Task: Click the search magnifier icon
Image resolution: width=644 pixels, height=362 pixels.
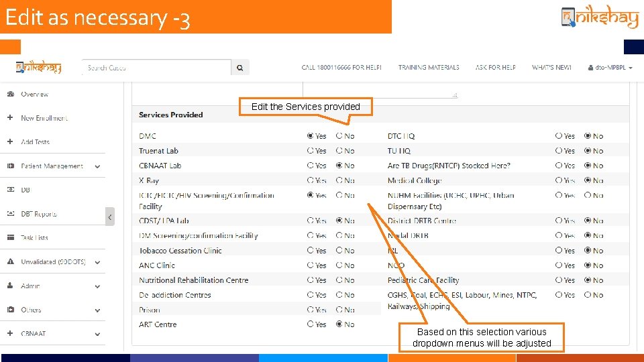Action: 240,68
